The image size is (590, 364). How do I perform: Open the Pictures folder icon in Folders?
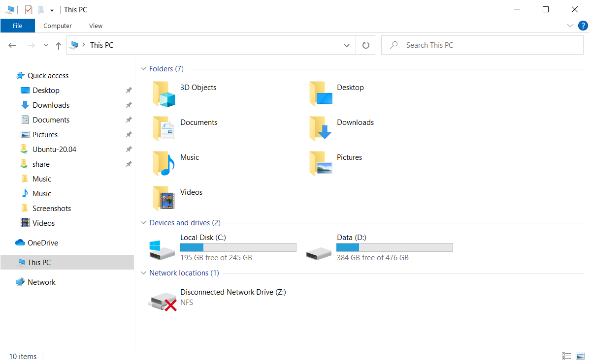click(321, 164)
